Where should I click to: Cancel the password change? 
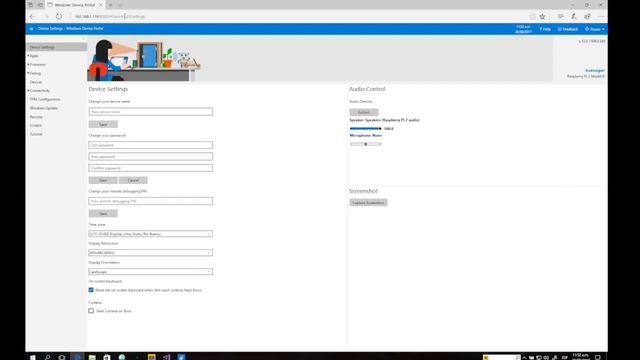[133, 180]
